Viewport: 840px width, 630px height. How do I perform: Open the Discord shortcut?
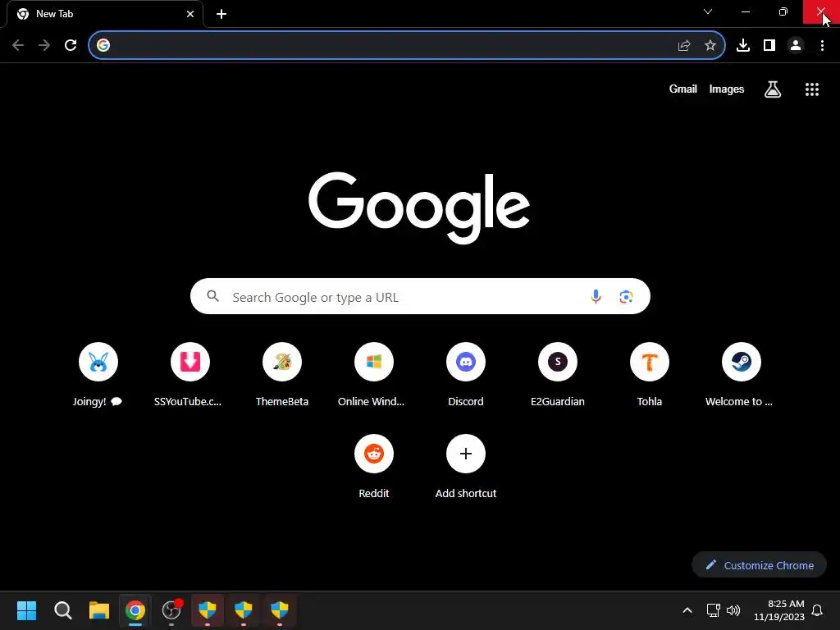coord(466,374)
